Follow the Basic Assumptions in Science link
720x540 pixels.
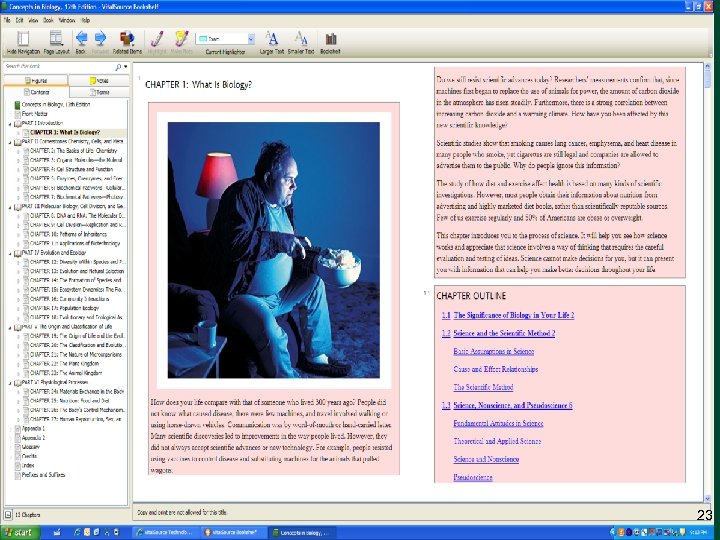point(494,351)
